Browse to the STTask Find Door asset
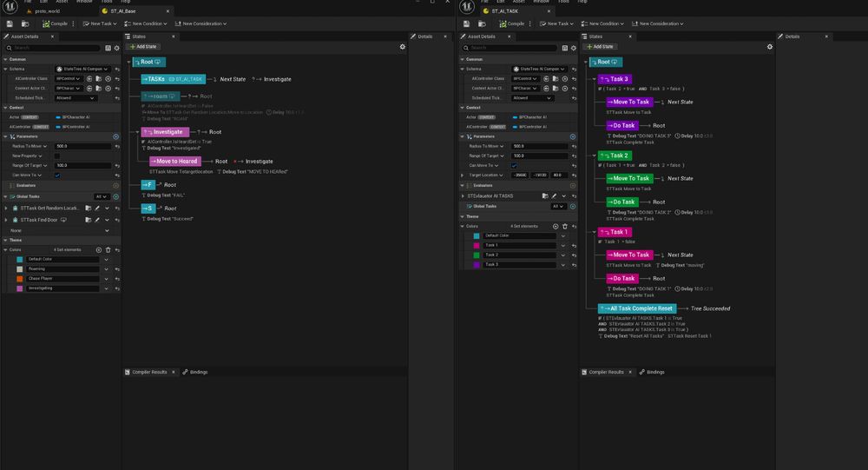 coord(88,220)
